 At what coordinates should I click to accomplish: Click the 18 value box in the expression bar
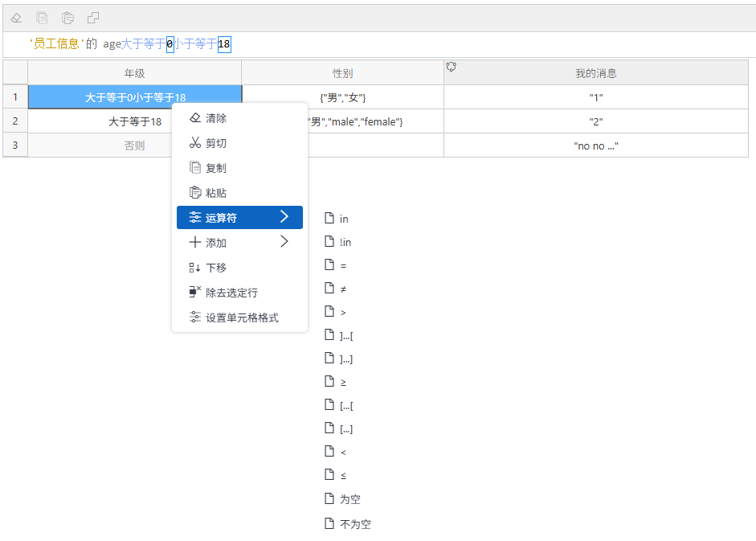click(x=224, y=44)
